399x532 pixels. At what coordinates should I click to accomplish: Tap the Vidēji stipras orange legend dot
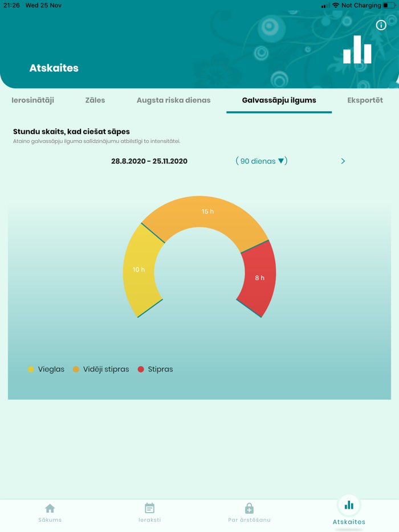point(76,369)
